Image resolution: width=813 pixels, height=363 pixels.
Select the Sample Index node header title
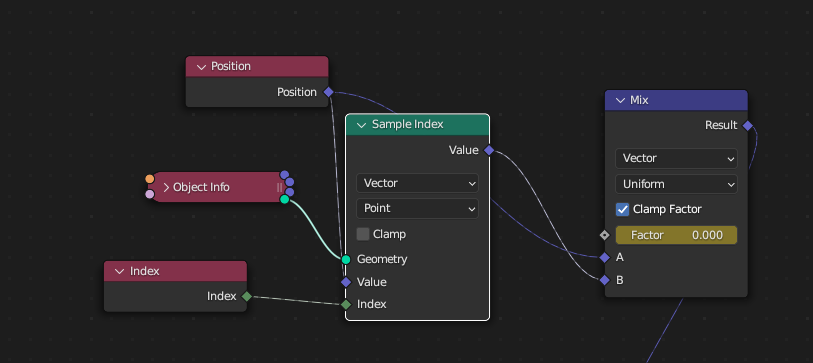click(408, 124)
